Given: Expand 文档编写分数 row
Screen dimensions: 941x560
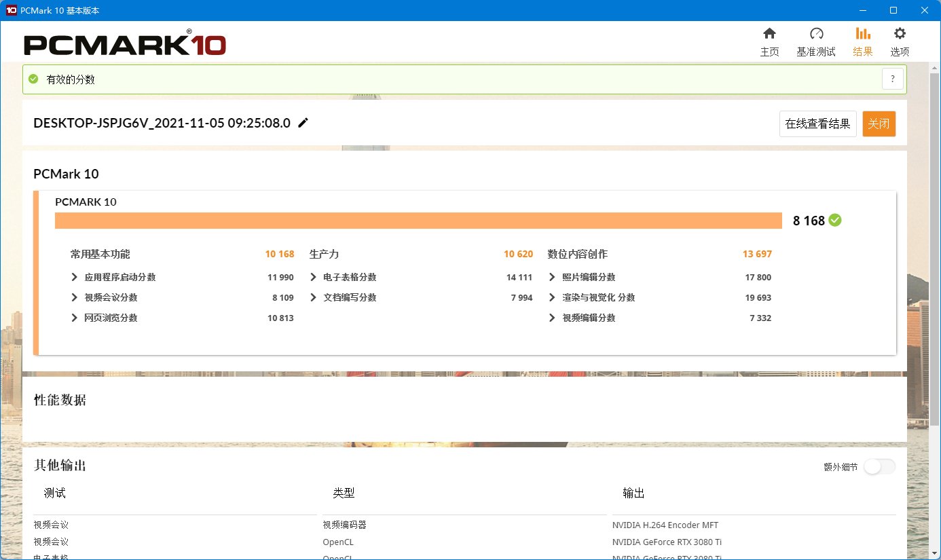Looking at the screenshot, I should (314, 297).
